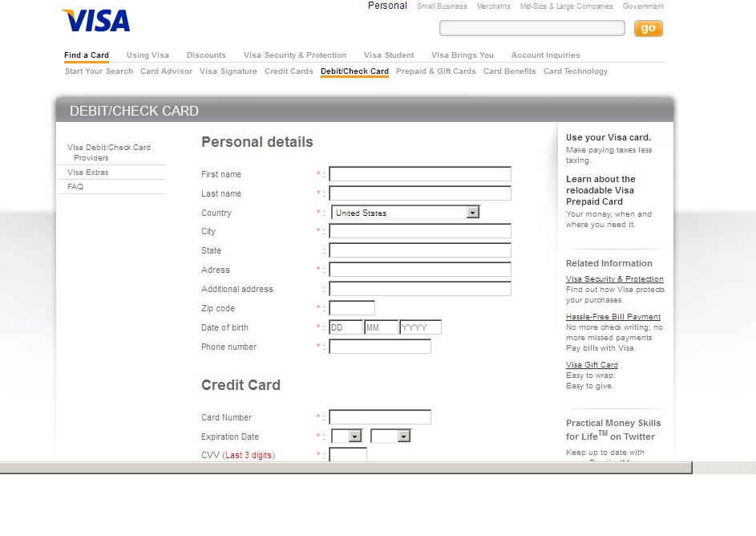756x536 pixels.
Task: Open the Card Technology submenu item
Action: pyautogui.click(x=575, y=71)
